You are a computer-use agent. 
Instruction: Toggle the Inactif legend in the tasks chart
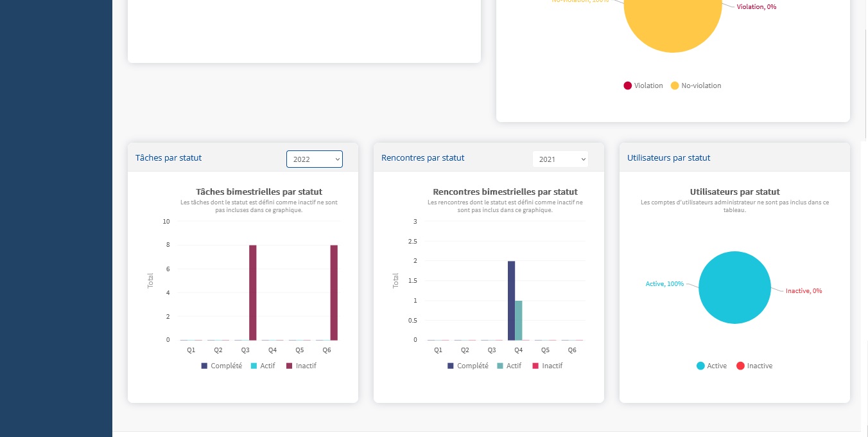coord(301,366)
